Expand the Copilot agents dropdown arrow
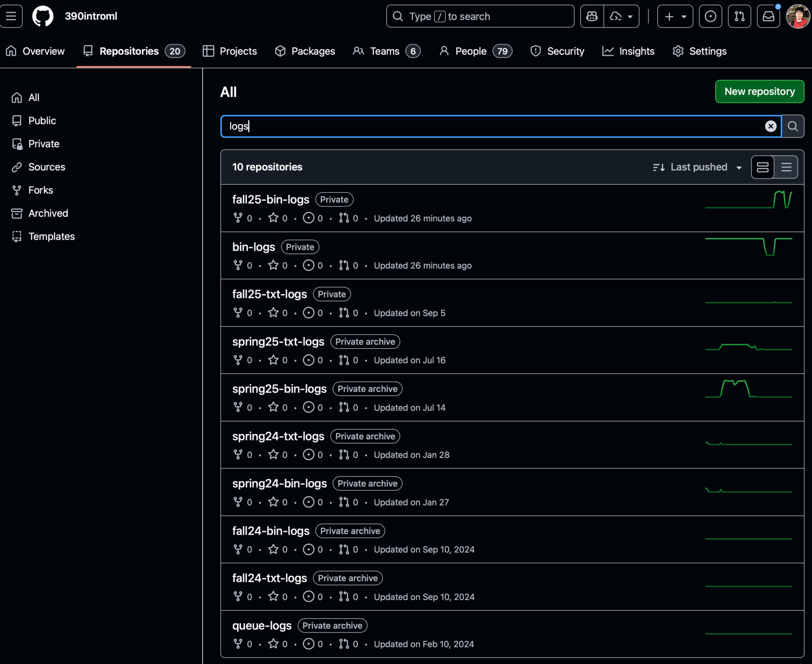The image size is (812, 664). point(622,16)
